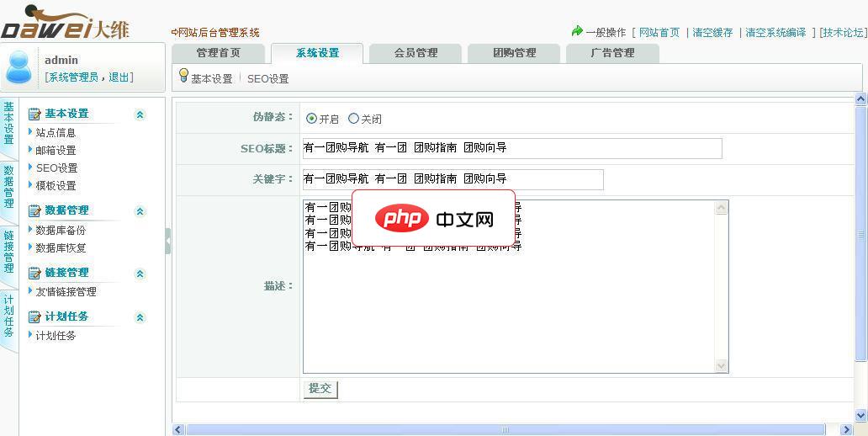Click the admin user avatar icon

19,67
